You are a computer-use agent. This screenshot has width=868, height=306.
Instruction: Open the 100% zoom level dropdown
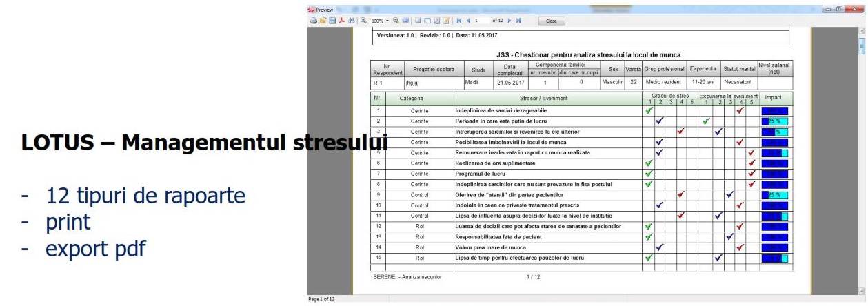point(387,21)
